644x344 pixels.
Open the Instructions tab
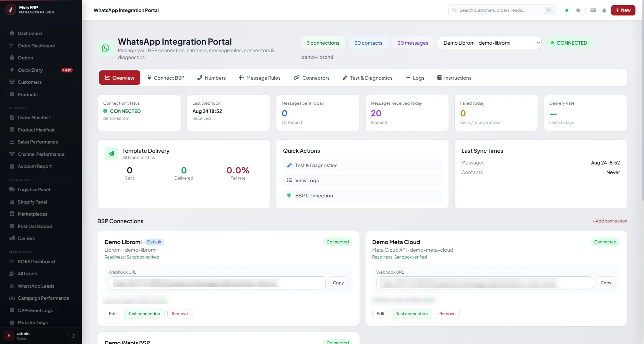[x=454, y=78]
